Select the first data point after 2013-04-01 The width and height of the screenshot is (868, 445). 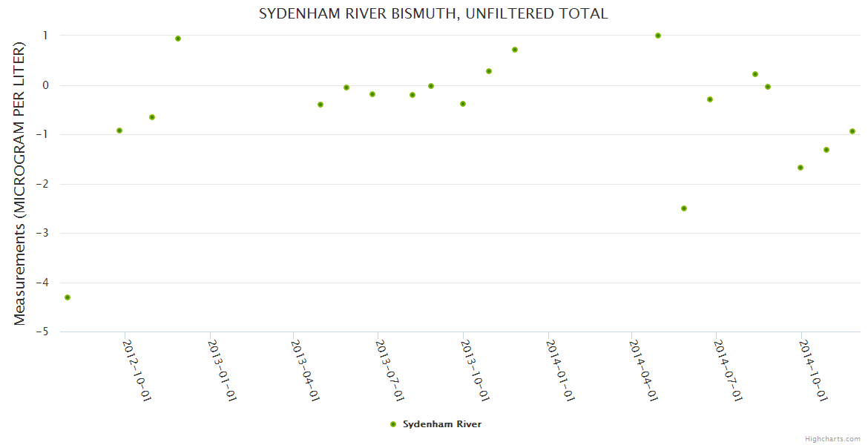[x=320, y=105]
